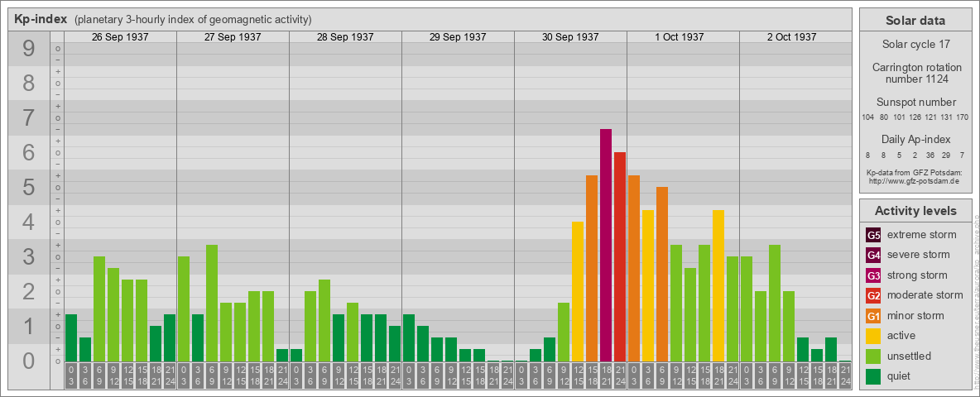Click the sunspot number value 104
Screen dimensions: 980x397
[x=867, y=117]
